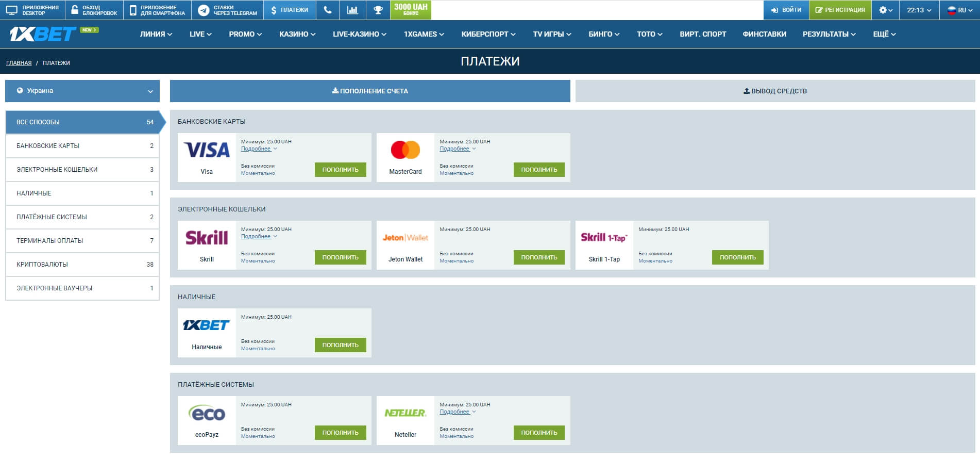Open the smartphone app link
Image resolution: width=980 pixels, height=459 pixels.
tap(157, 10)
